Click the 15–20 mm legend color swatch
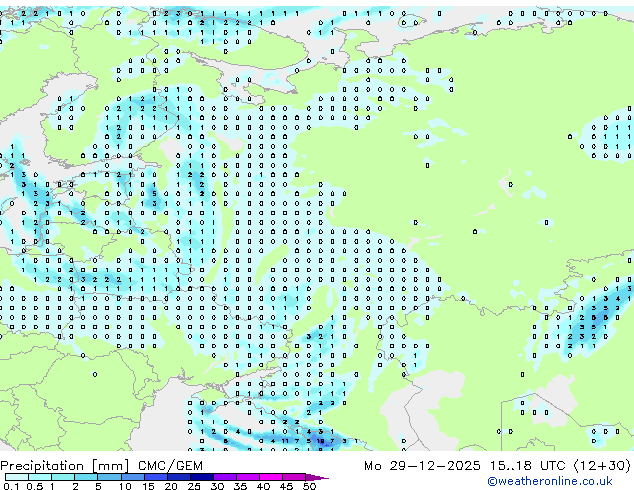This screenshot has height=490, width=634. 155,477
